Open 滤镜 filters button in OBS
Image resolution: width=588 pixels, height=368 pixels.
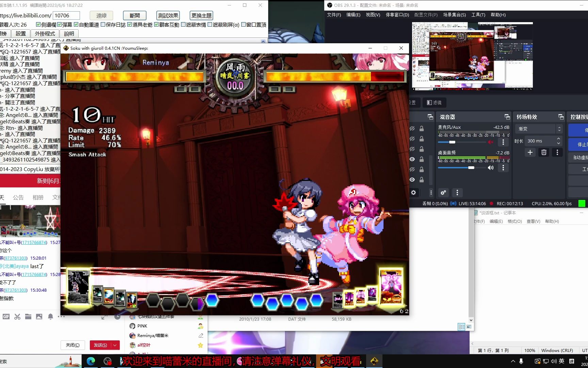coord(434,103)
